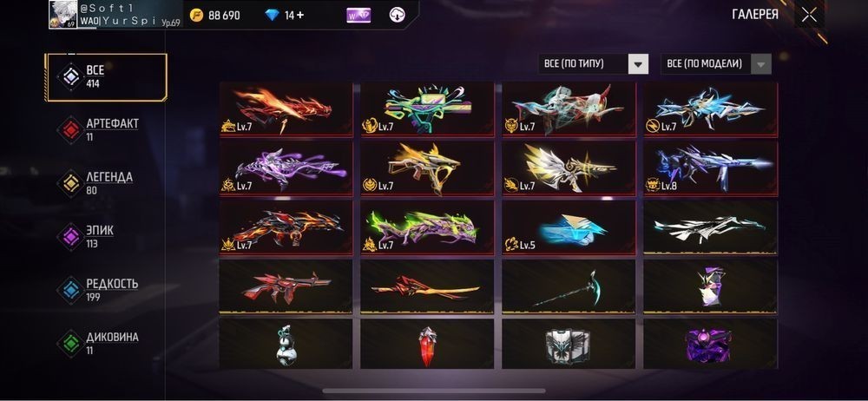Select the red Артефакт rarity diamond icon
Image resolution: width=868 pixels, height=401 pixels.
point(71,130)
